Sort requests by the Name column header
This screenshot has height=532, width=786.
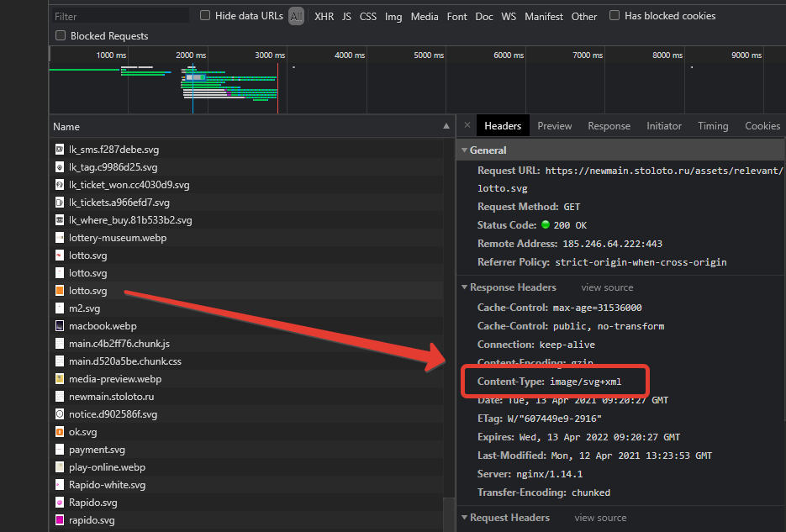tap(67, 127)
